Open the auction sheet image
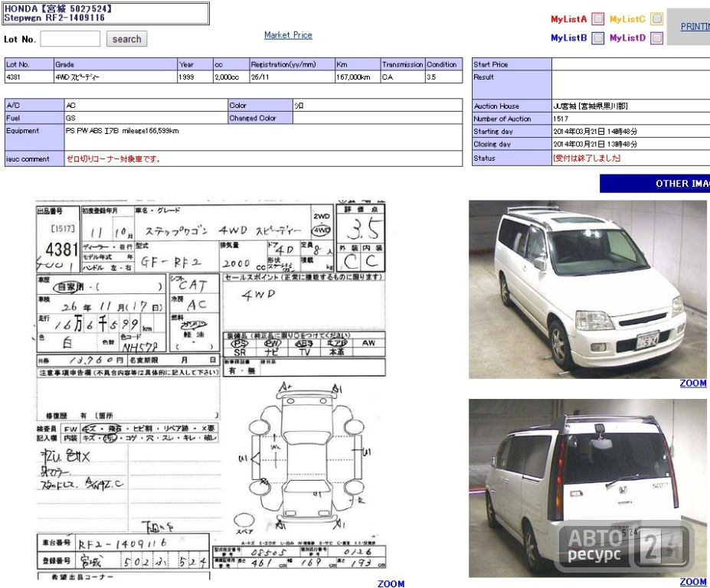This screenshot has width=710, height=588. 211,389
